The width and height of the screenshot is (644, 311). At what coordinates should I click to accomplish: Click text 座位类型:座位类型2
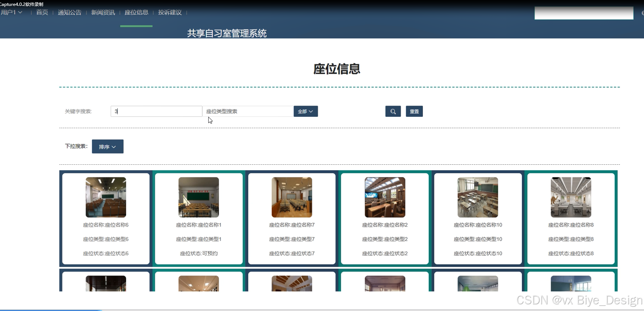(385, 239)
